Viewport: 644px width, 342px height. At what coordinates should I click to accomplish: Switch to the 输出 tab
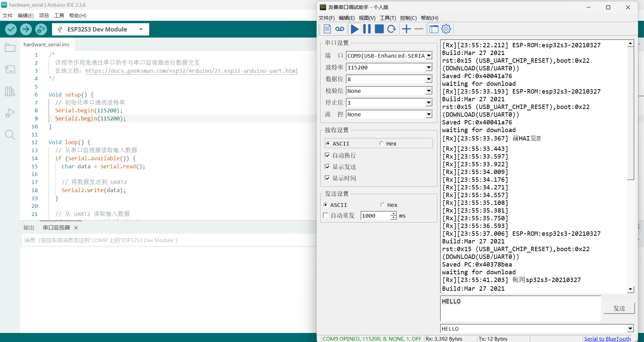[29, 228]
